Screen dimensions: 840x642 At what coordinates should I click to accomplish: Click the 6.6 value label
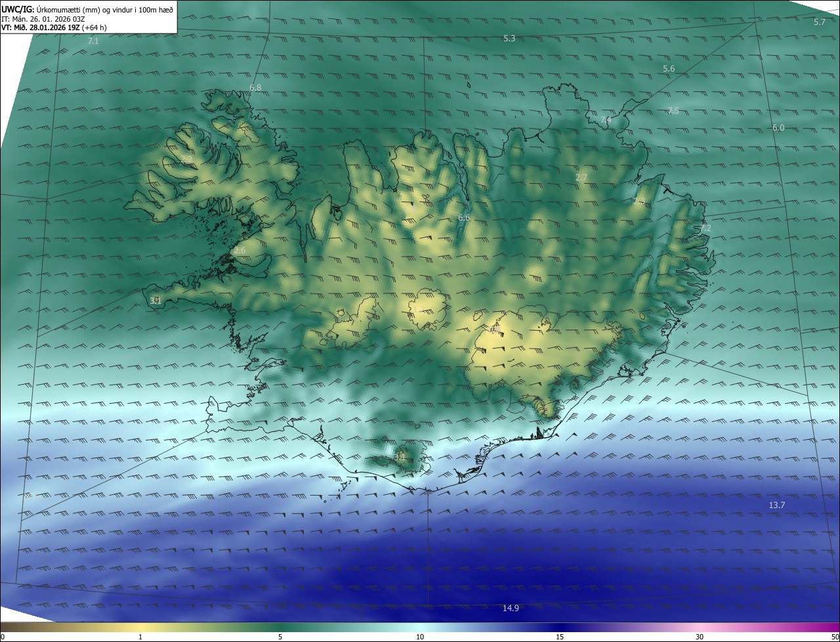click(x=464, y=217)
